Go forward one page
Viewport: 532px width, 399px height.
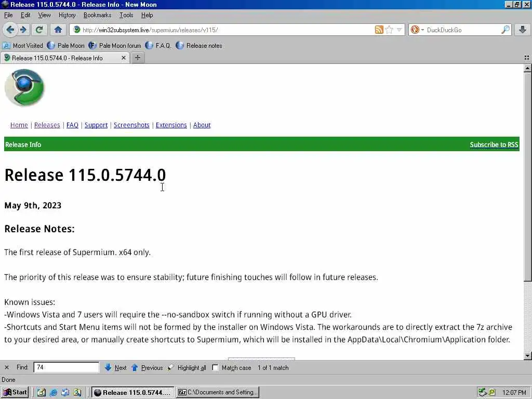pyautogui.click(x=23, y=30)
